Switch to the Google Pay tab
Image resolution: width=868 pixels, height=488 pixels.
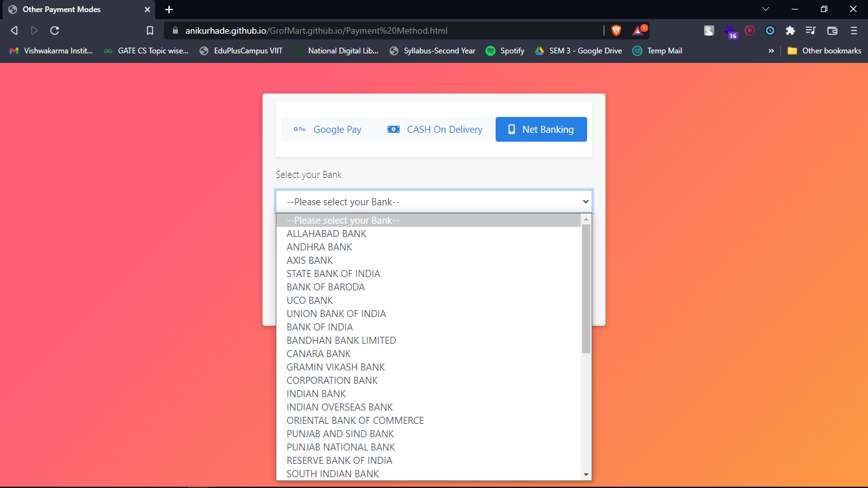327,130
